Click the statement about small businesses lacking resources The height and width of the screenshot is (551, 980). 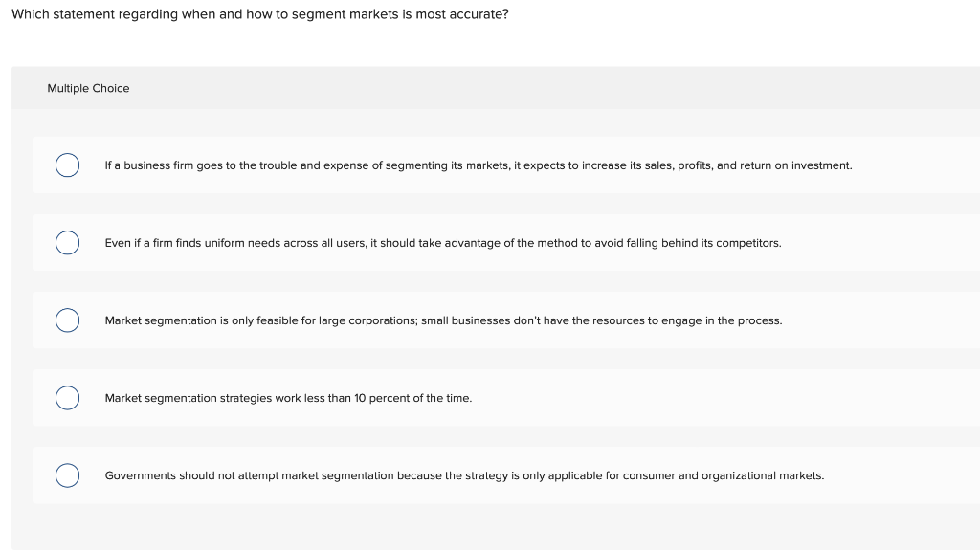tap(444, 320)
